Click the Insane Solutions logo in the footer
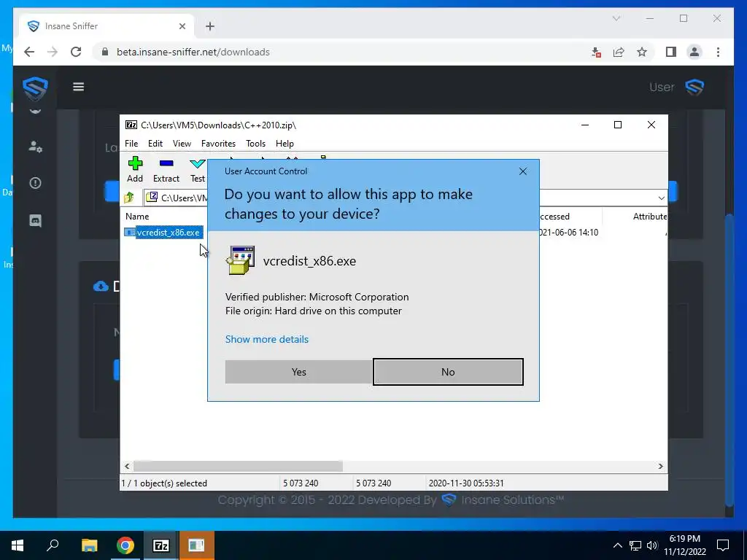 point(449,500)
